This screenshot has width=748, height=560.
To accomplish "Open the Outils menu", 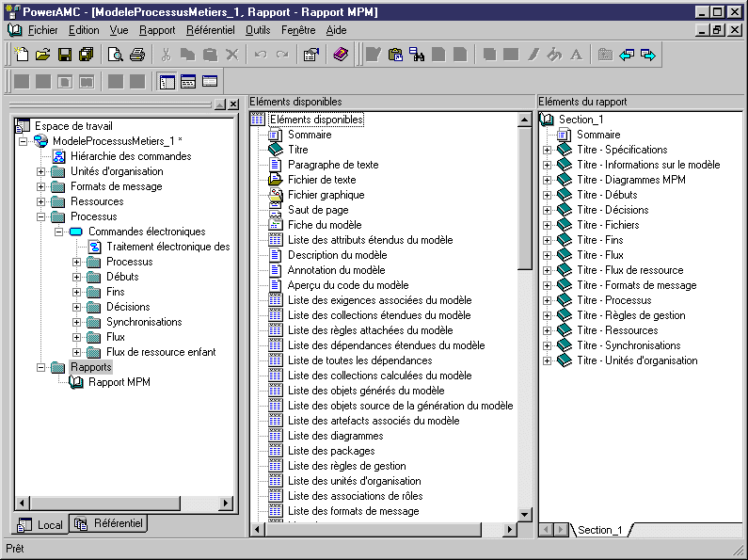I will tap(258, 30).
